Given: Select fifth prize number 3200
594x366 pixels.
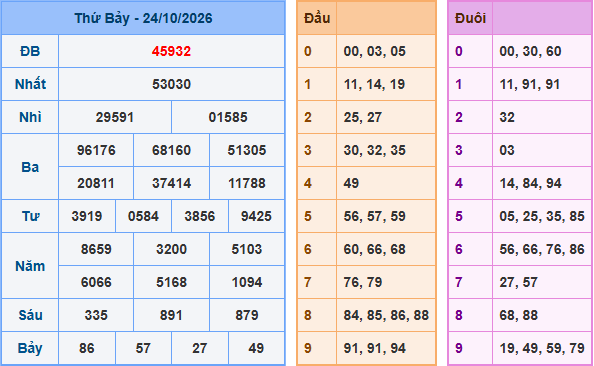Looking at the screenshot, I should pyautogui.click(x=171, y=249).
